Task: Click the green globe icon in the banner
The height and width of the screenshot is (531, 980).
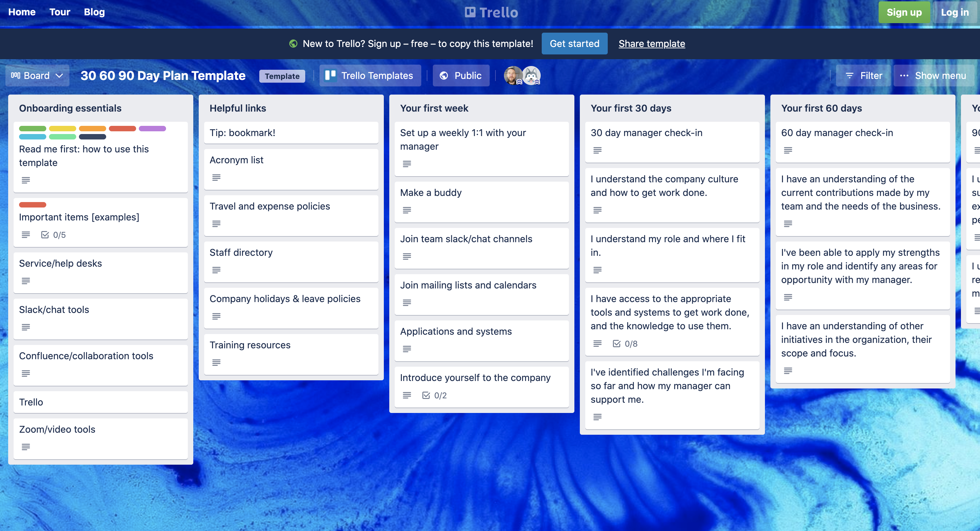Action: tap(293, 44)
